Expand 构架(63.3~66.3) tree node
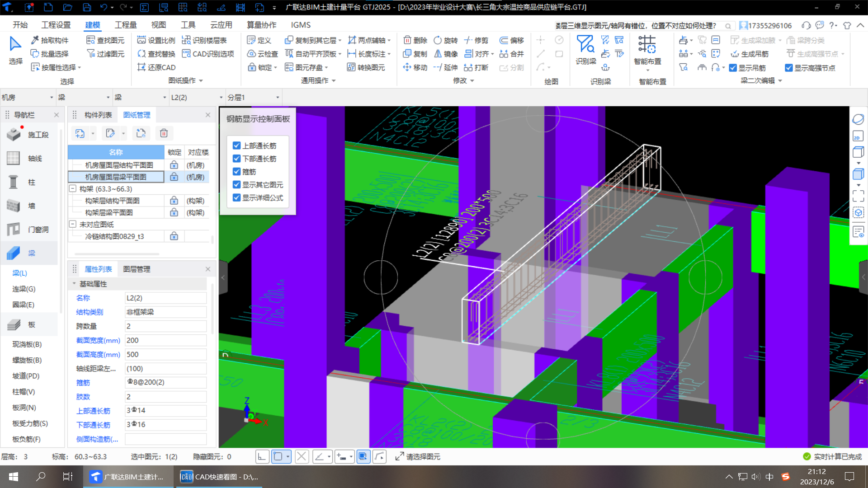 click(72, 188)
